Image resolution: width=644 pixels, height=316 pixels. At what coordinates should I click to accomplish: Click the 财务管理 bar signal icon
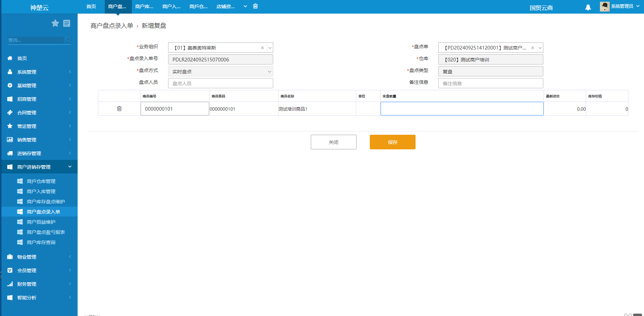10,284
